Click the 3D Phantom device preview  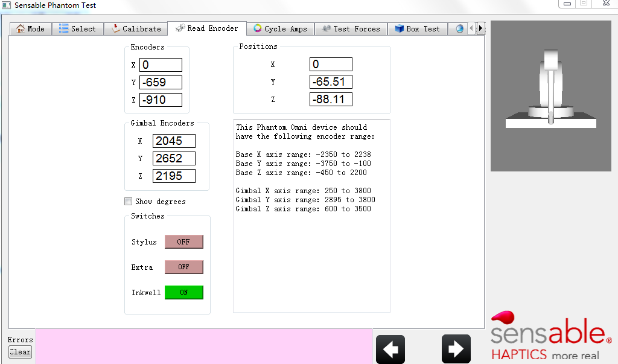tap(550, 96)
